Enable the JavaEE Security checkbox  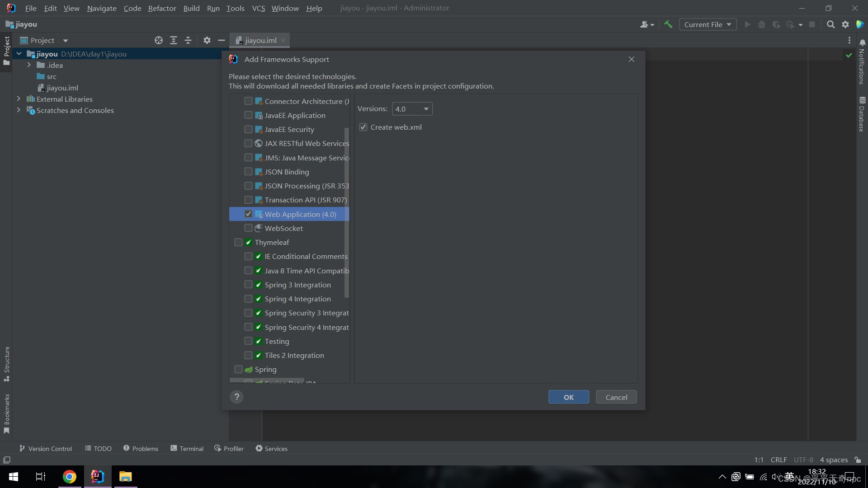coord(248,129)
